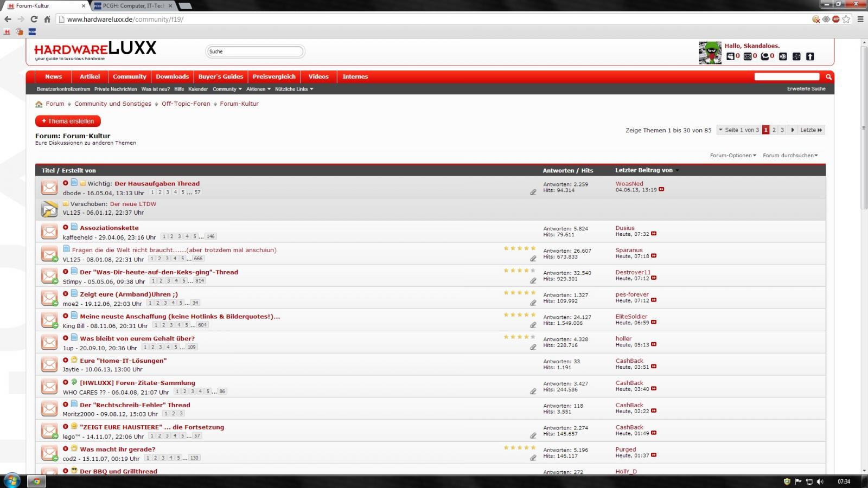Jump to last post by Sparanus

click(654, 256)
